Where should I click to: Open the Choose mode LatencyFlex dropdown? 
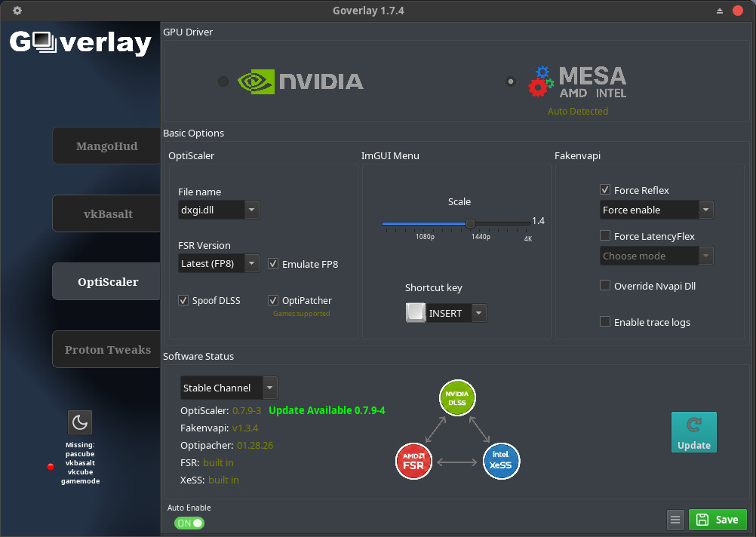pyautogui.click(x=656, y=256)
